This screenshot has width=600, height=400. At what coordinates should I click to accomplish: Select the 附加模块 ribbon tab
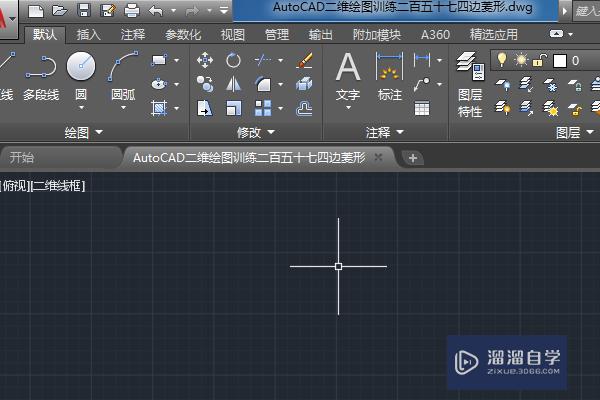(377, 35)
